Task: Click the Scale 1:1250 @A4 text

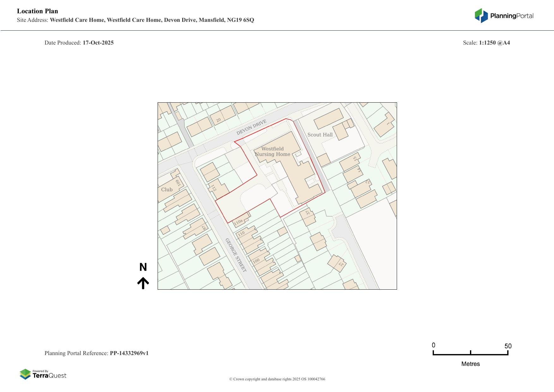Action: coord(486,43)
